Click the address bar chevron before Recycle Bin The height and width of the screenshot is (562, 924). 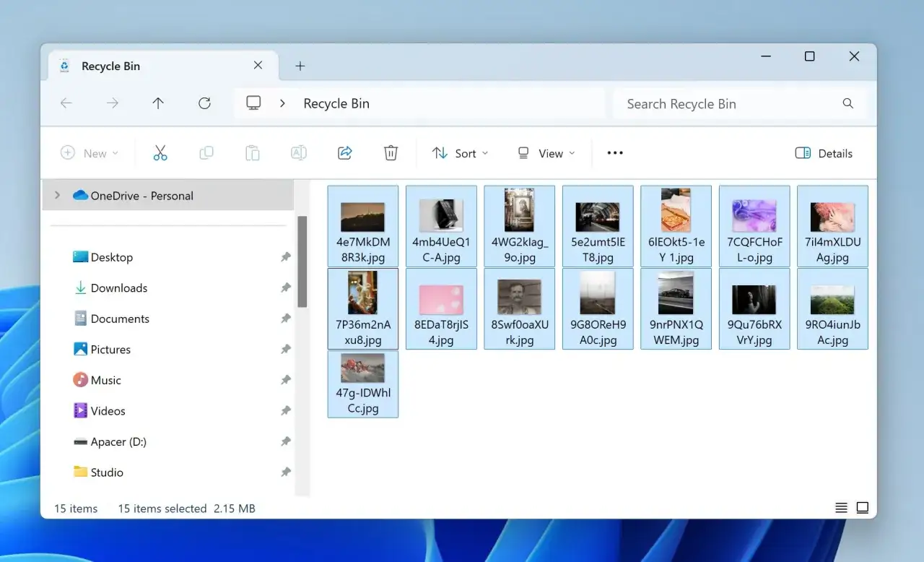[x=282, y=103]
